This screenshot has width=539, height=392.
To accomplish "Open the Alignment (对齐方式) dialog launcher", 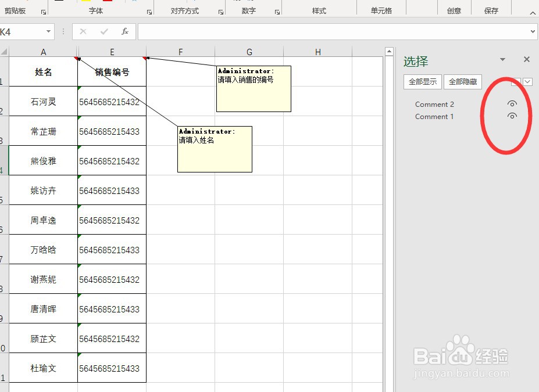I will pyautogui.click(x=221, y=12).
